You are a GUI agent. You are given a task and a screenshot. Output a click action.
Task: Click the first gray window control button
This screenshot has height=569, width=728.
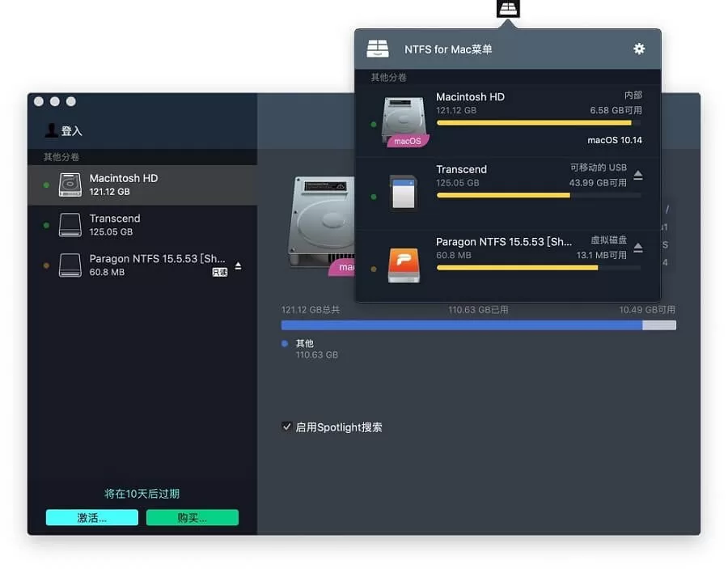(x=39, y=101)
